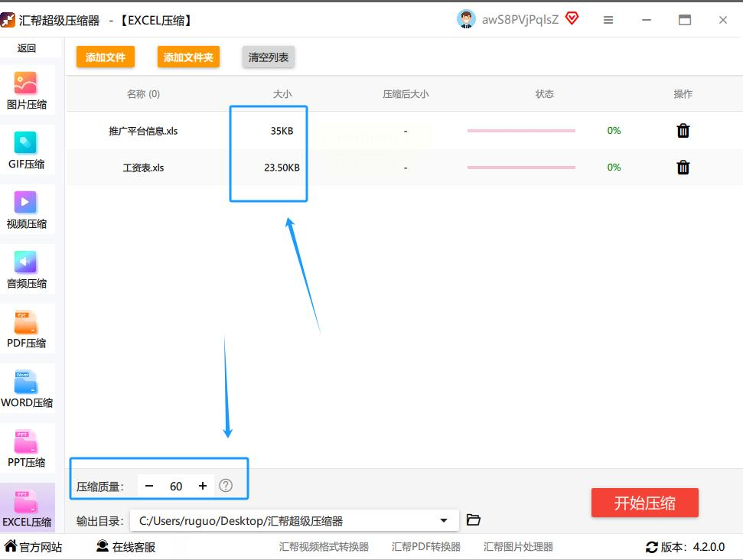The image size is (743, 560).
Task: Delete 推广平台信息.xls using trash icon
Action: tap(683, 131)
